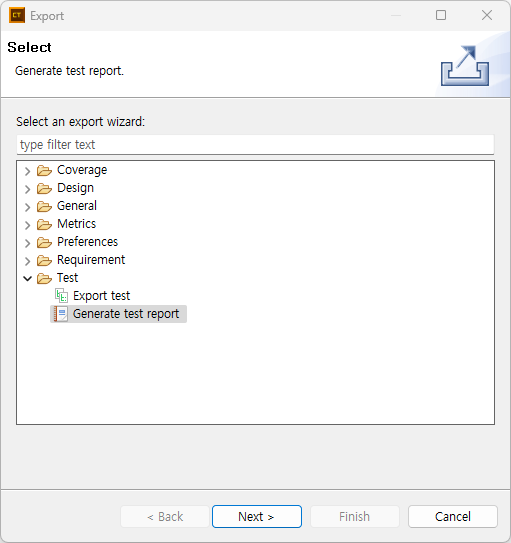Expand the Design category

point(28,189)
